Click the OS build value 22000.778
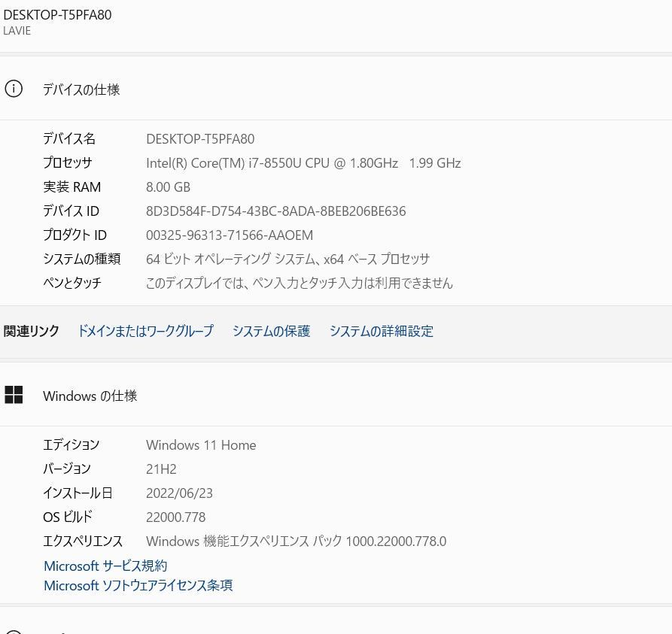This screenshot has height=634, width=672. [175, 517]
